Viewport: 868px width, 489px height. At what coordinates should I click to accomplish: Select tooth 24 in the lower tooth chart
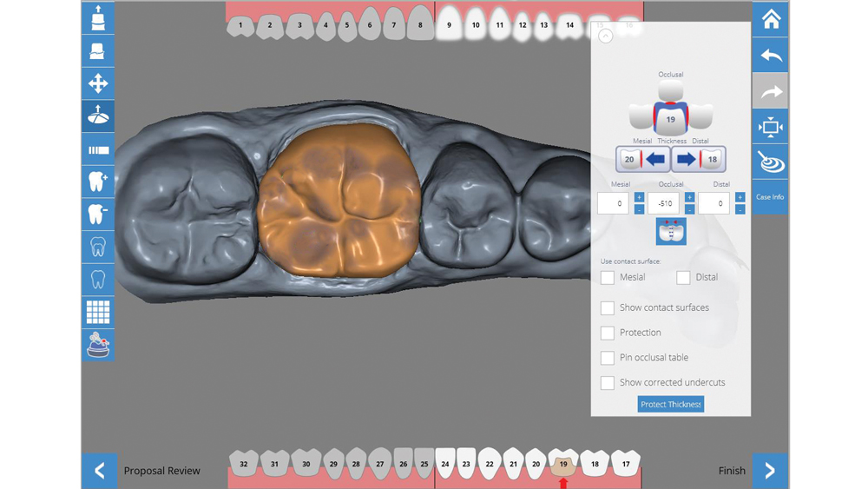coord(445,463)
